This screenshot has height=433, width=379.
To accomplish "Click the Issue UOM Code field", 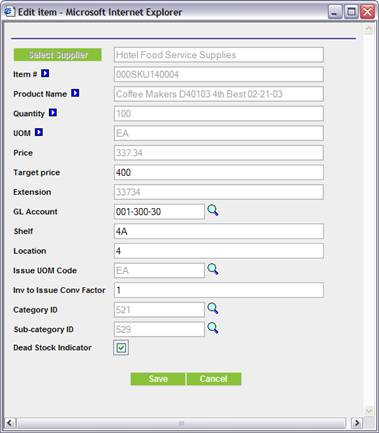I will pos(159,270).
